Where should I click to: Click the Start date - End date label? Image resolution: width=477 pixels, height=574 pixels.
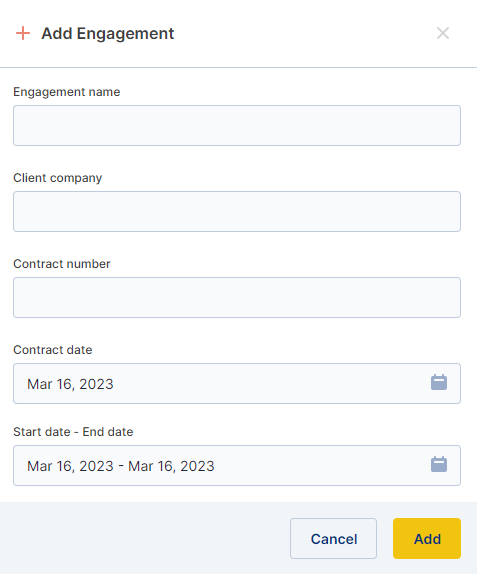73,432
